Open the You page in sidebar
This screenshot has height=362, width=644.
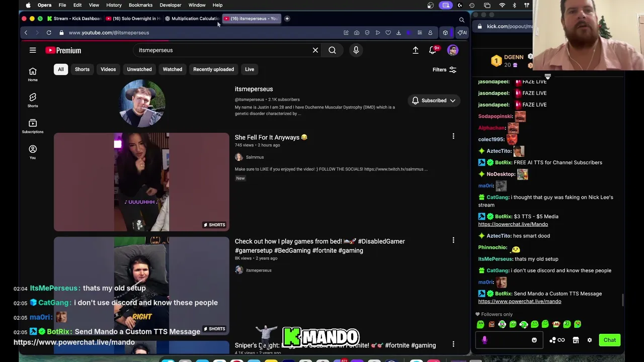pos(33,152)
